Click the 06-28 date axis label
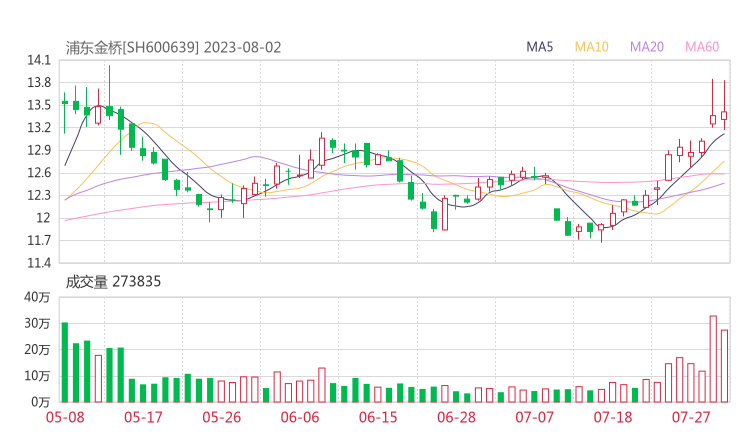The height and width of the screenshot is (440, 740). click(x=456, y=417)
